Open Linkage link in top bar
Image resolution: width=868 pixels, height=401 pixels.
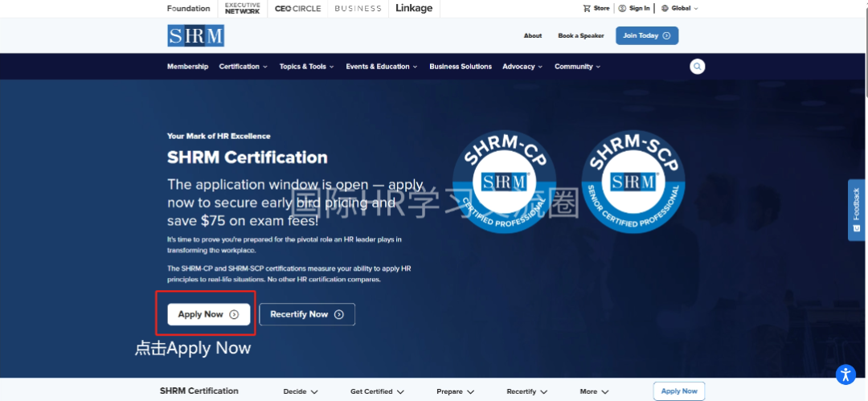pyautogui.click(x=414, y=8)
